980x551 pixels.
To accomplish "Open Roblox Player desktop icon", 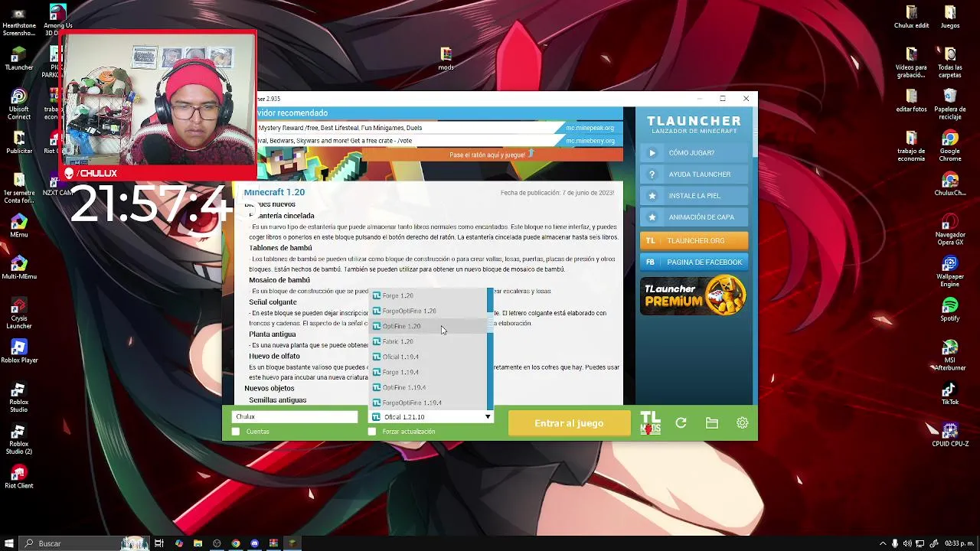I will (x=18, y=350).
